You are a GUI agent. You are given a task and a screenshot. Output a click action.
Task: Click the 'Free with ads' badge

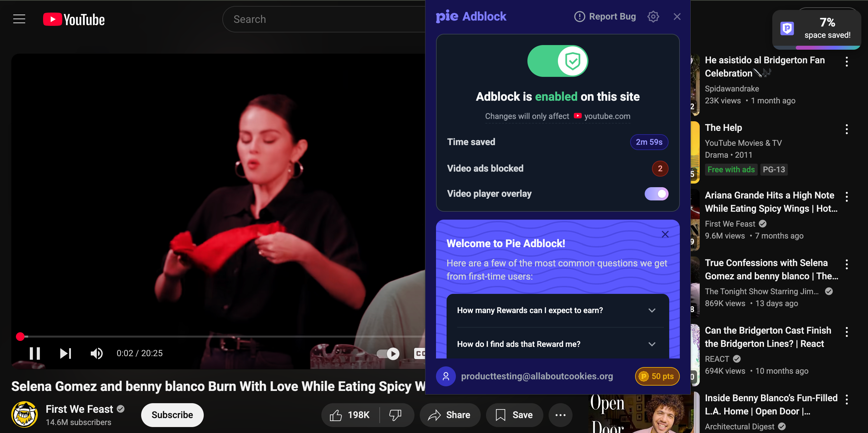(x=731, y=170)
